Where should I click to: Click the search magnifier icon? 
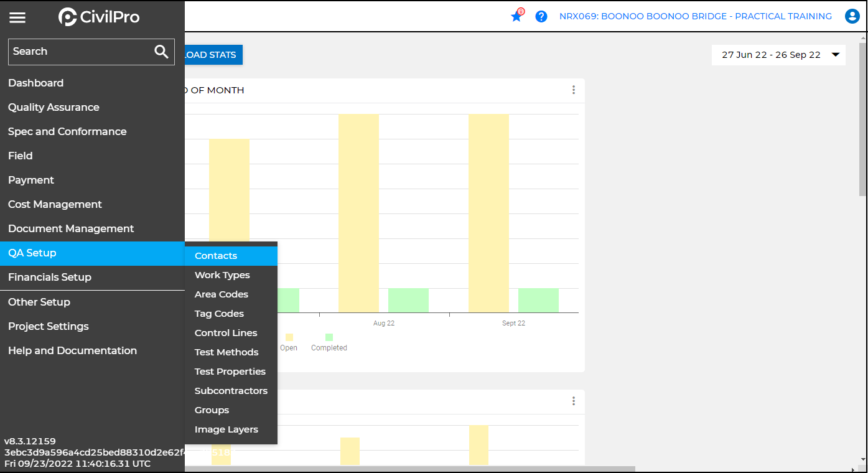point(161,52)
